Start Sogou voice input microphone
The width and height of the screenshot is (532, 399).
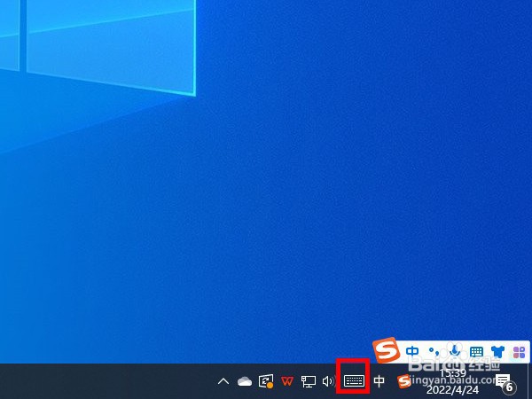tap(454, 350)
